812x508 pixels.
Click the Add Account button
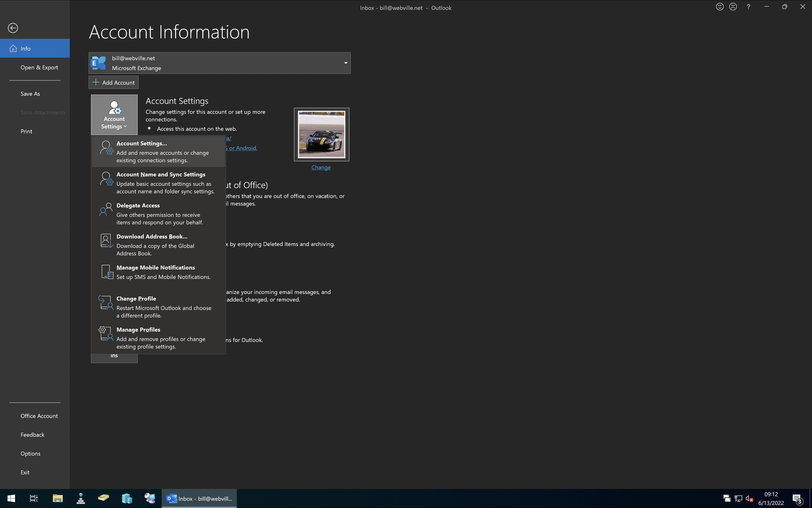(113, 82)
